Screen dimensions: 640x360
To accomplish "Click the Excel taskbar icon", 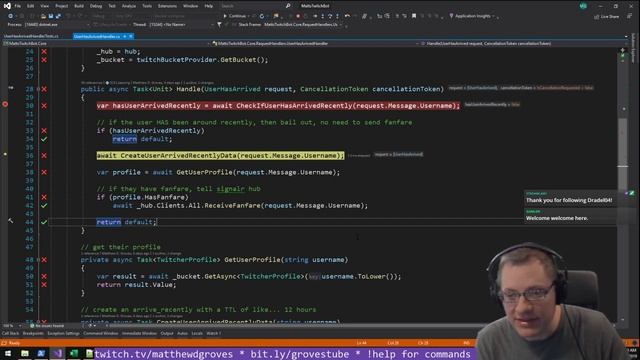I will (x=73, y=353).
